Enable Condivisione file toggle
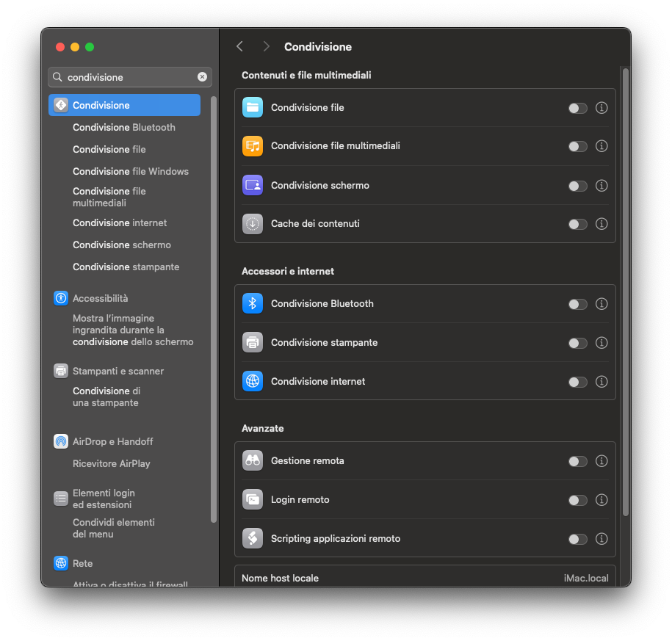Viewport: 672px width, 641px height. pyautogui.click(x=578, y=108)
